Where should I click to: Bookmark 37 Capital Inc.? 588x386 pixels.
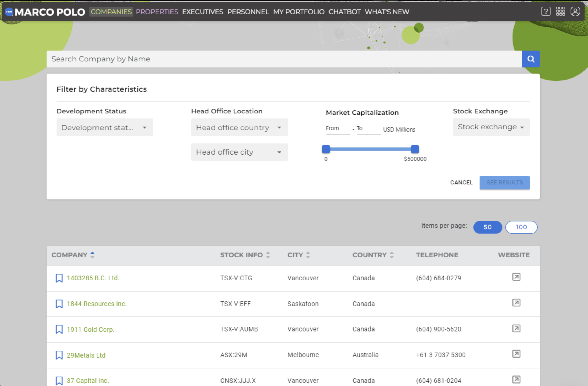coord(59,381)
